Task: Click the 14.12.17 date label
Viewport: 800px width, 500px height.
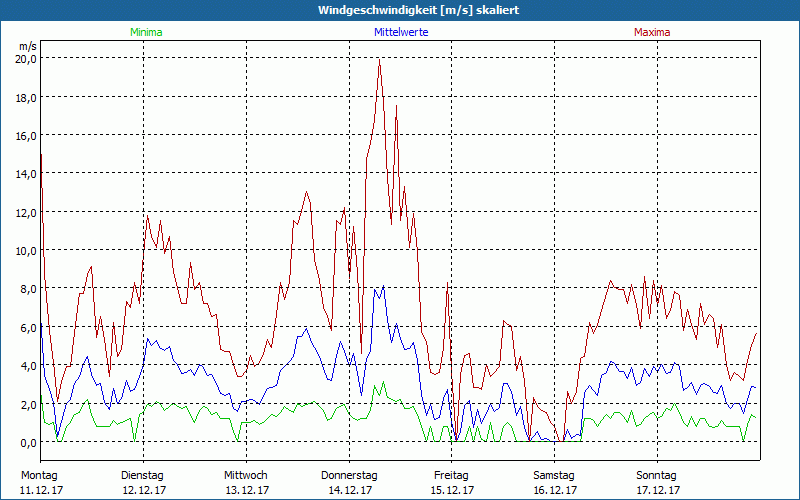Action: click(x=349, y=490)
